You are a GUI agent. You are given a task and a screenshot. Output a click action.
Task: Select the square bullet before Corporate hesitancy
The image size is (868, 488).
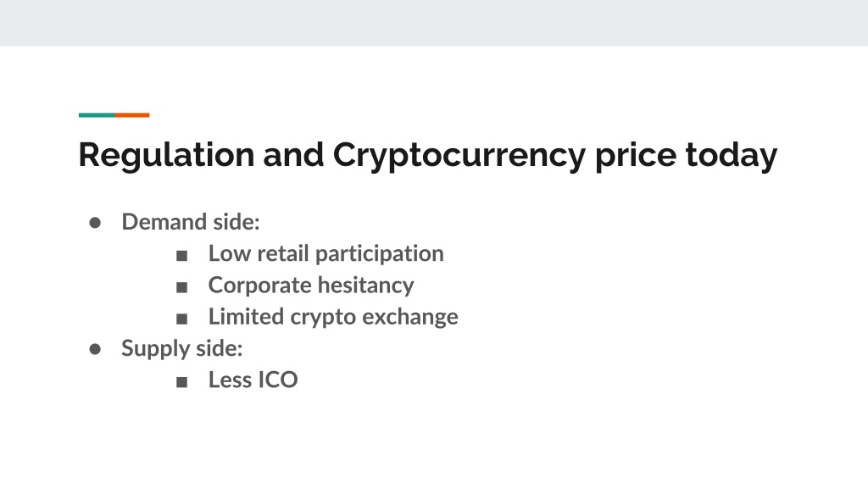point(181,287)
